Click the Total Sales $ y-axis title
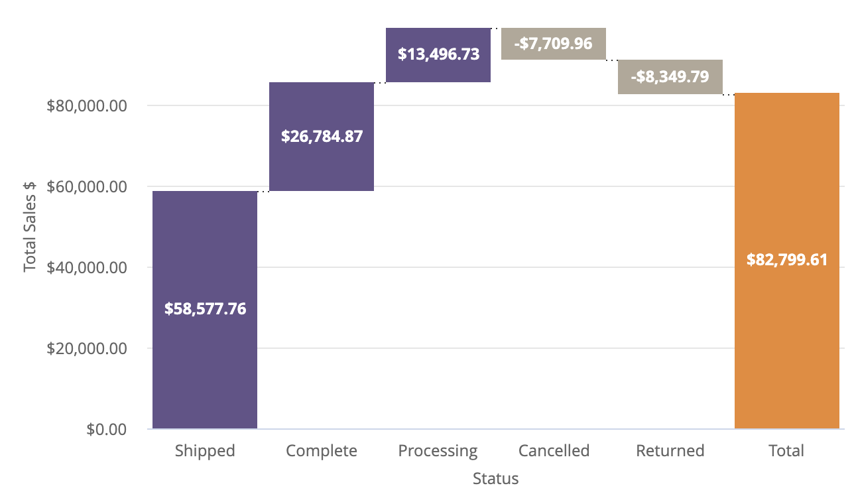 click(30, 227)
